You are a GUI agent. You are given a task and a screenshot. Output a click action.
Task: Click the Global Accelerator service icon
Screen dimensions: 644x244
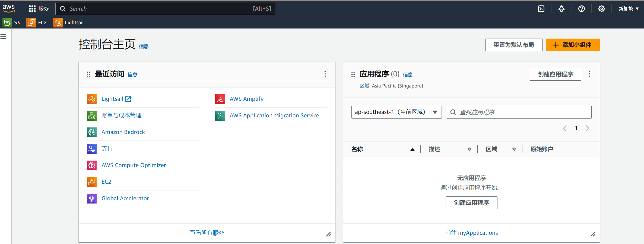coord(92,199)
